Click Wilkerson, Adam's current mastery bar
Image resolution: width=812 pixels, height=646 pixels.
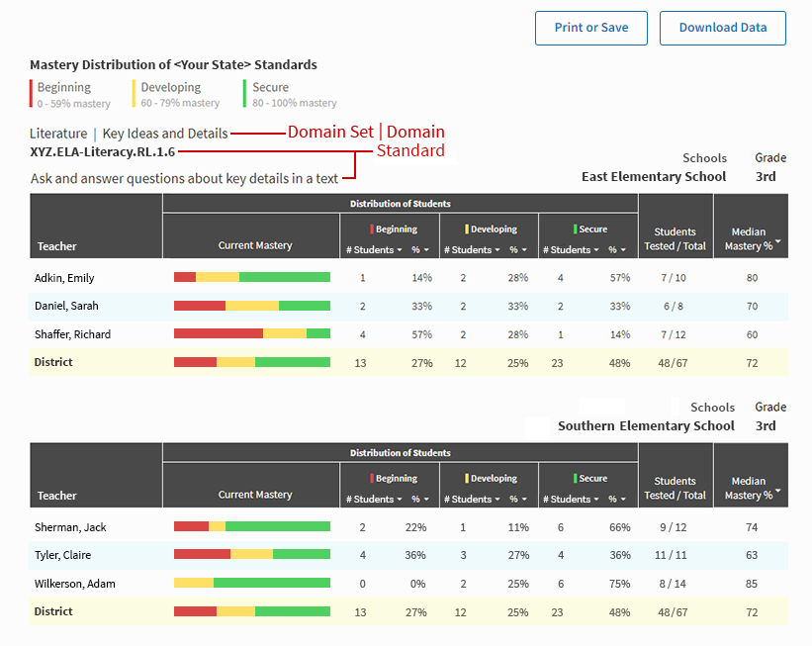click(x=251, y=583)
